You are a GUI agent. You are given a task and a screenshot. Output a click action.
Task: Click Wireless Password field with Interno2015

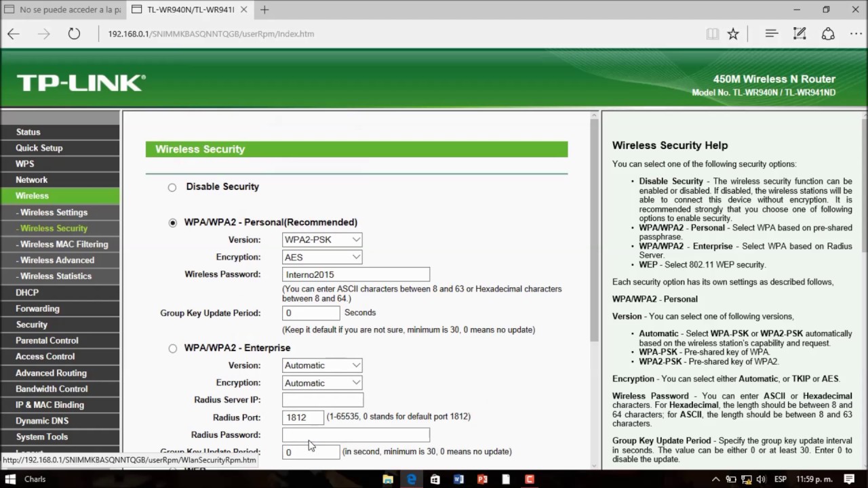tap(356, 274)
